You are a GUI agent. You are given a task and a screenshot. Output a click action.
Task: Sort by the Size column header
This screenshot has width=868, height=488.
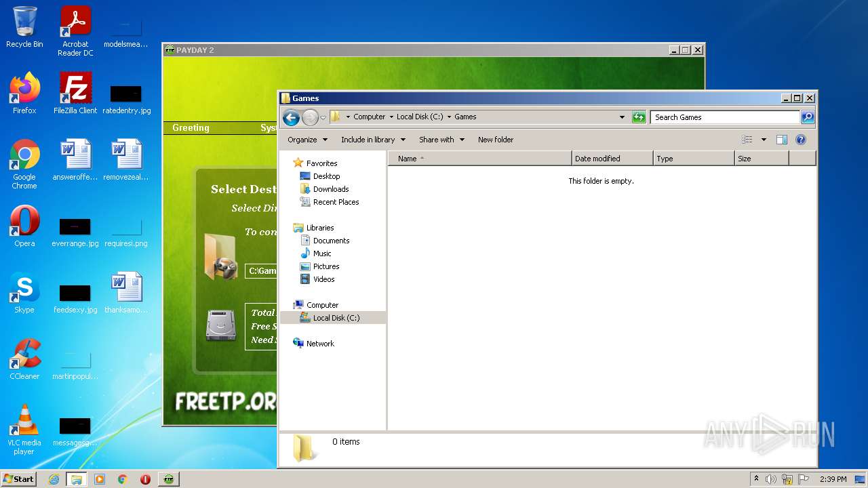coord(762,159)
